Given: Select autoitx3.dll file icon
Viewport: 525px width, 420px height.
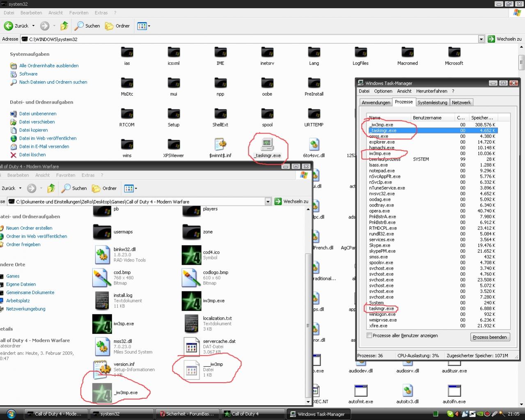Looking at the screenshot, I should click(408, 391).
